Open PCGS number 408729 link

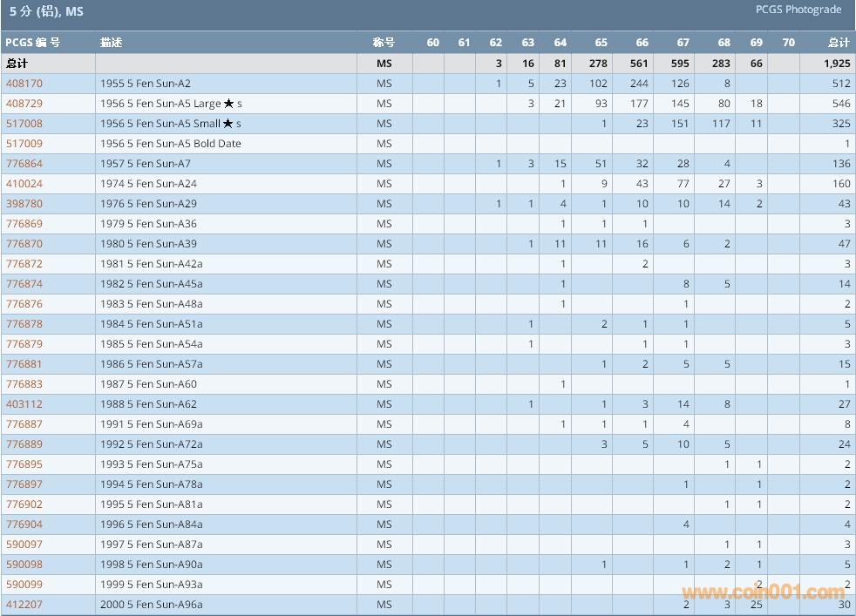click(x=24, y=104)
